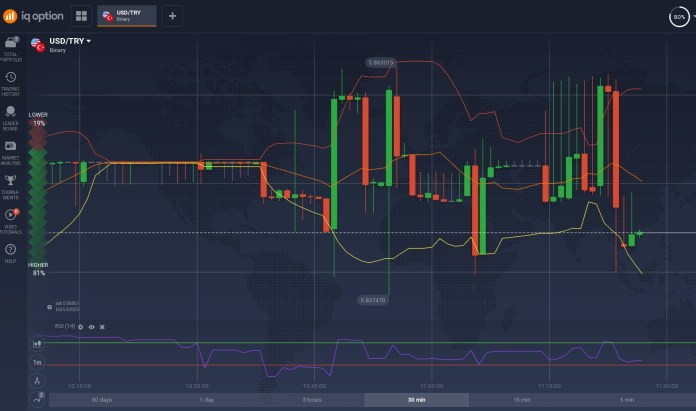
Task: Open the indicators list icon
Action: click(37, 399)
